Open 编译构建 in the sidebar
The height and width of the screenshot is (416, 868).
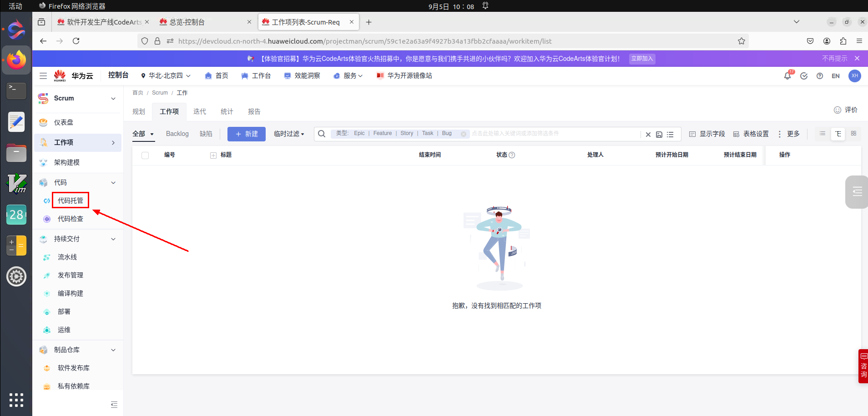pyautogui.click(x=71, y=294)
